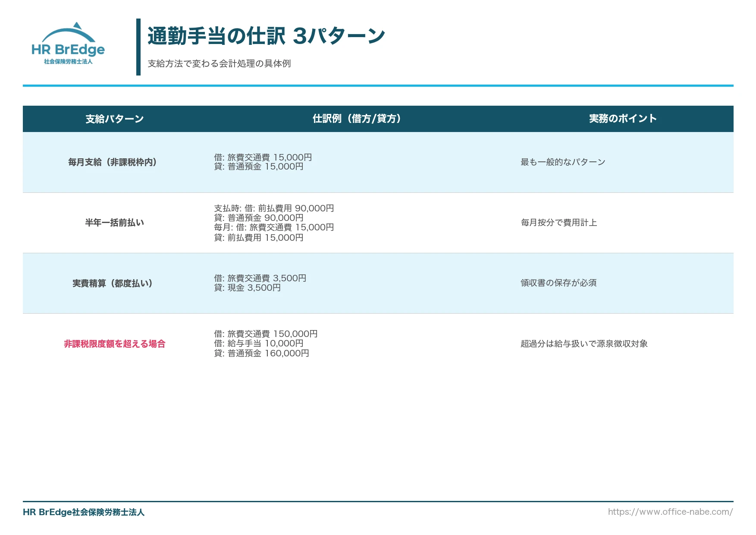Click the note 最も一般的なパターン
The height and width of the screenshot is (535, 756).
[563, 162]
